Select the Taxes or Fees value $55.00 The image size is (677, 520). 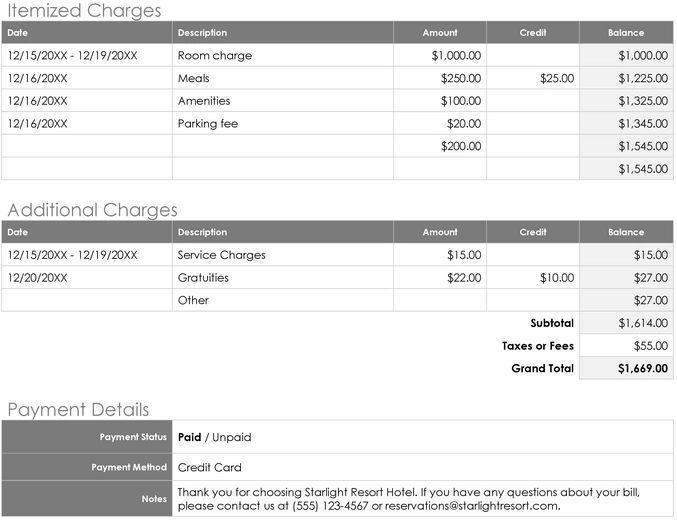coord(651,346)
